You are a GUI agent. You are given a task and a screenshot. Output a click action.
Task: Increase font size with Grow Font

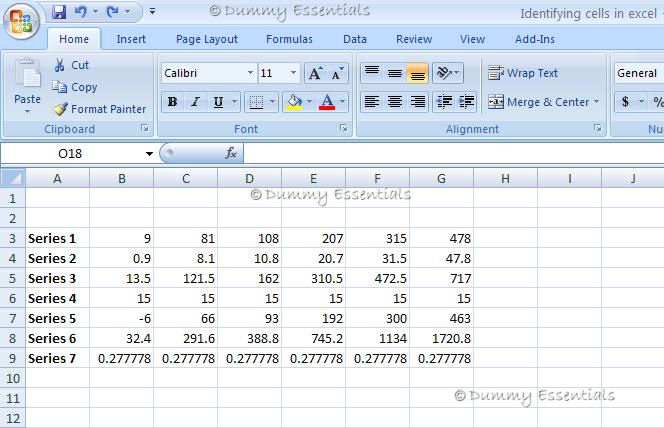pyautogui.click(x=315, y=73)
